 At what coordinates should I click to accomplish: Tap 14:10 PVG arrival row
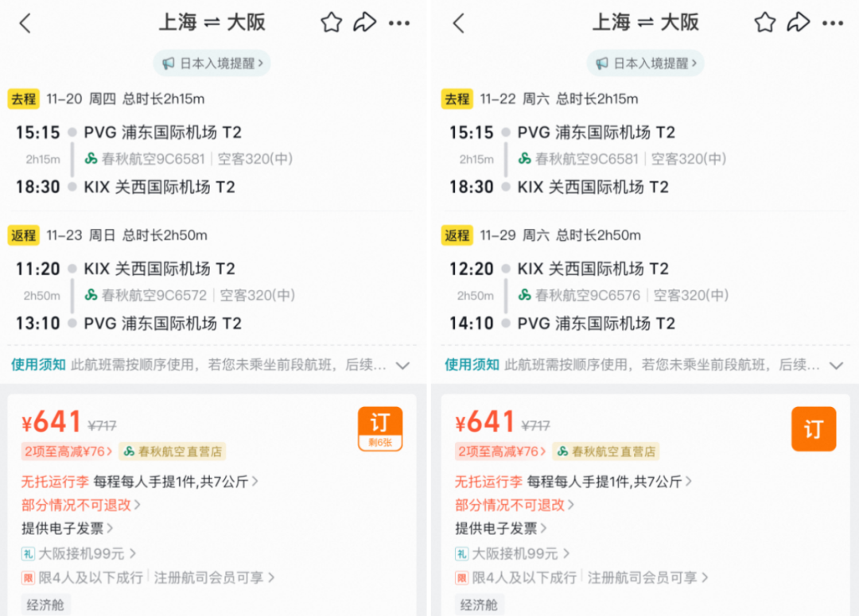[x=562, y=323]
